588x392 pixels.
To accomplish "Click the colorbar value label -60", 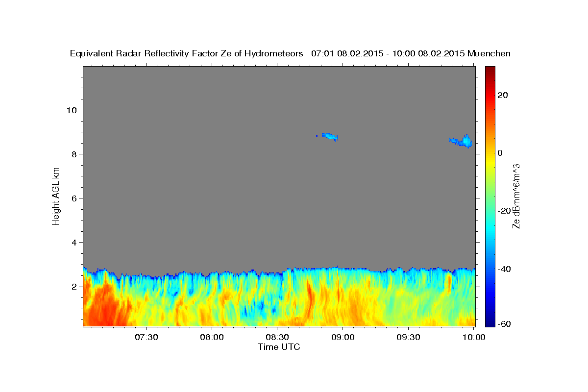I will (x=504, y=324).
